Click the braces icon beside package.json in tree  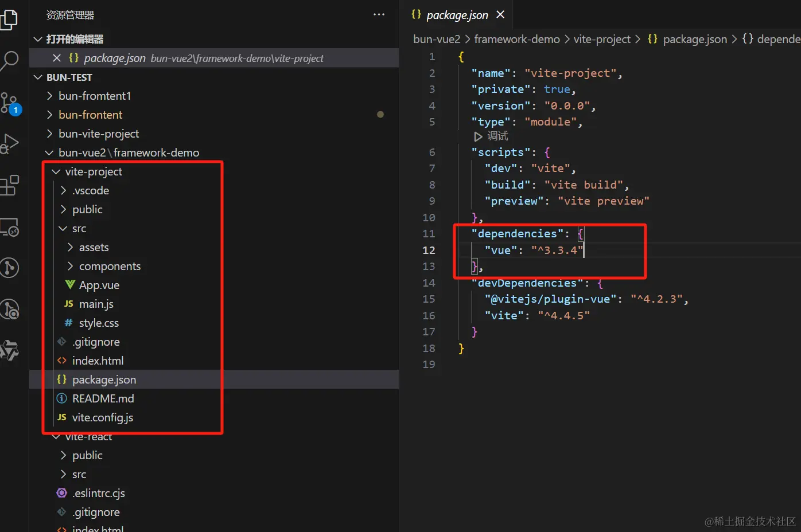coord(61,379)
